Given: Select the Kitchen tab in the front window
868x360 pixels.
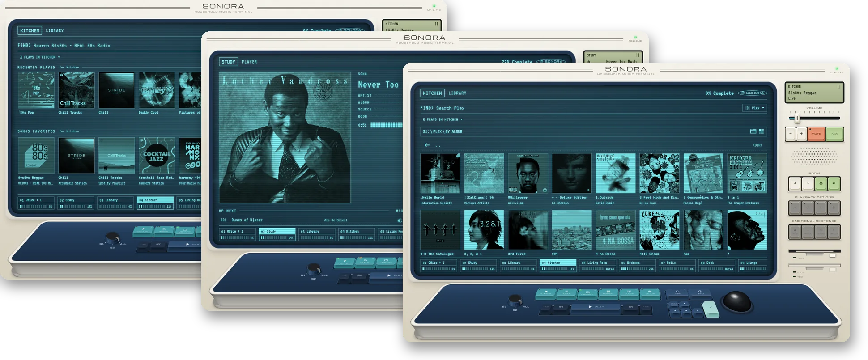Looking at the screenshot, I should (432, 93).
